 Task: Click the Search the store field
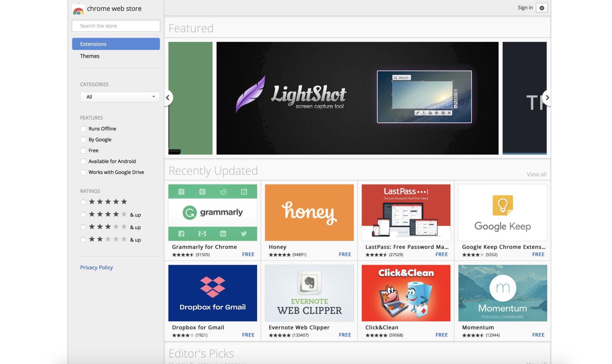[x=116, y=26]
